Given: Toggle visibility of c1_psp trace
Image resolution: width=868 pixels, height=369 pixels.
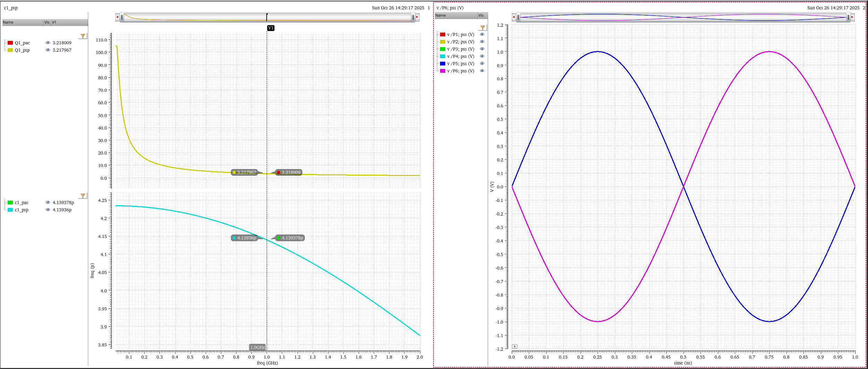Looking at the screenshot, I should click(x=48, y=210).
